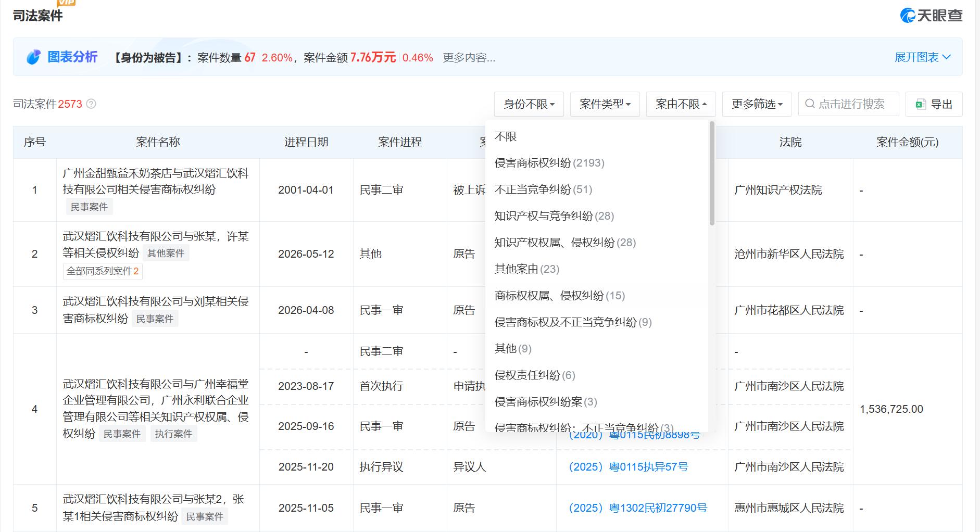
Task: Open the 更多筛选 dropdown
Action: 757,104
